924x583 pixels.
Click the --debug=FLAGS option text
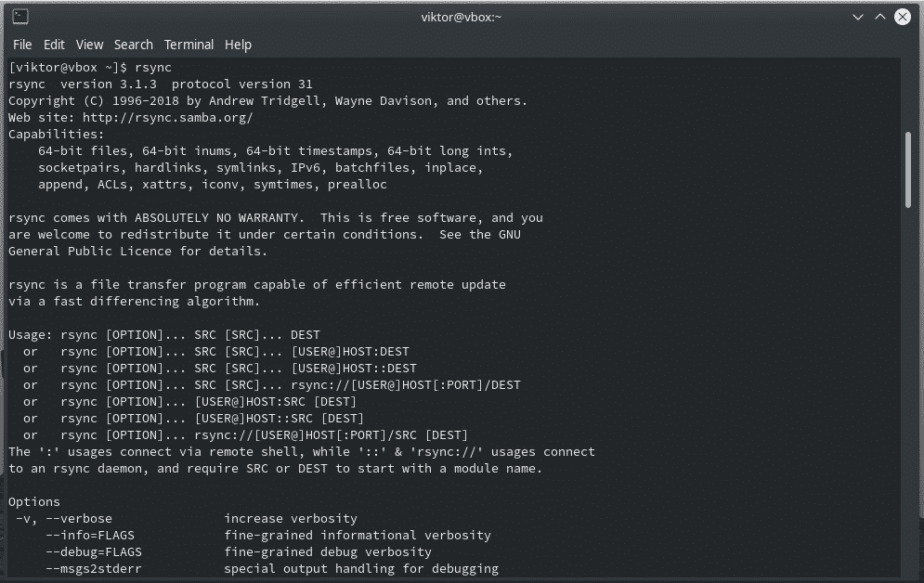tap(94, 551)
